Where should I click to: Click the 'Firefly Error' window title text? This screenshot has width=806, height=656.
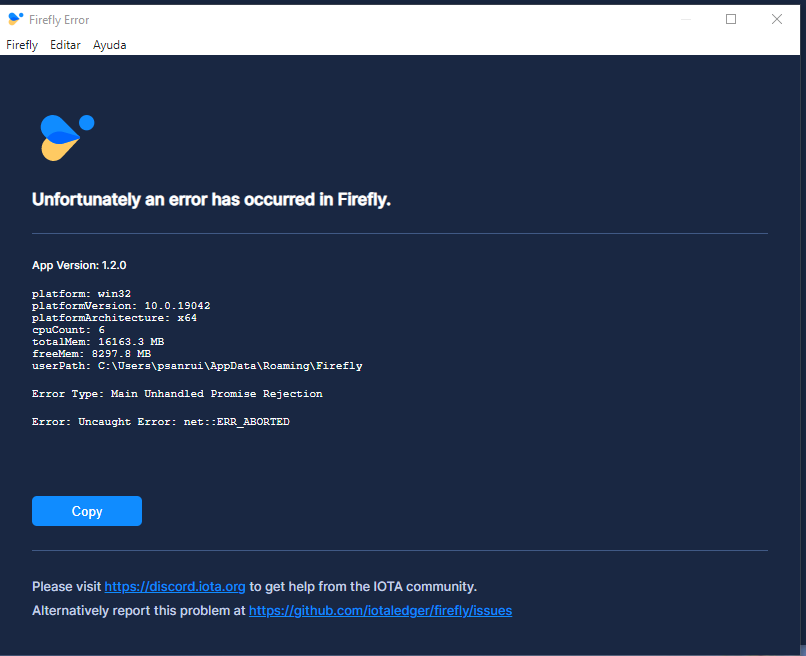(59, 19)
